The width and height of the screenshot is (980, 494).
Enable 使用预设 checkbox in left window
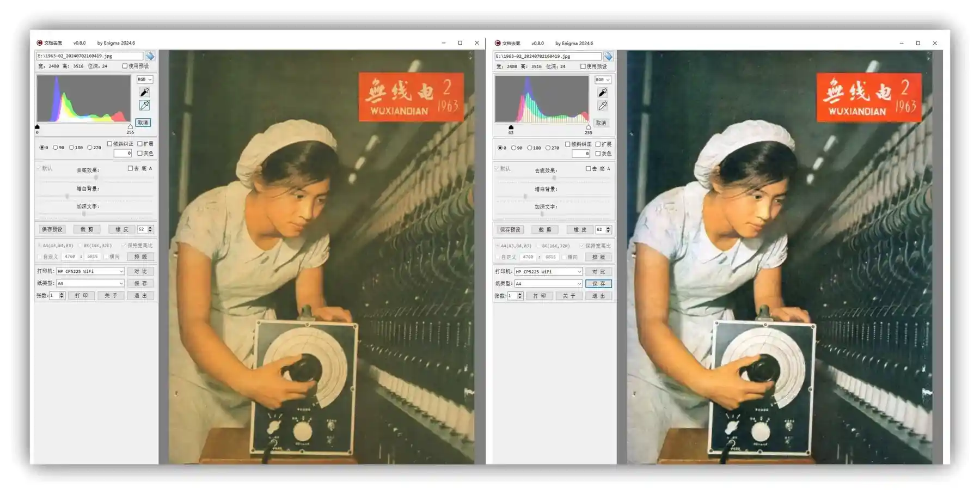[125, 66]
